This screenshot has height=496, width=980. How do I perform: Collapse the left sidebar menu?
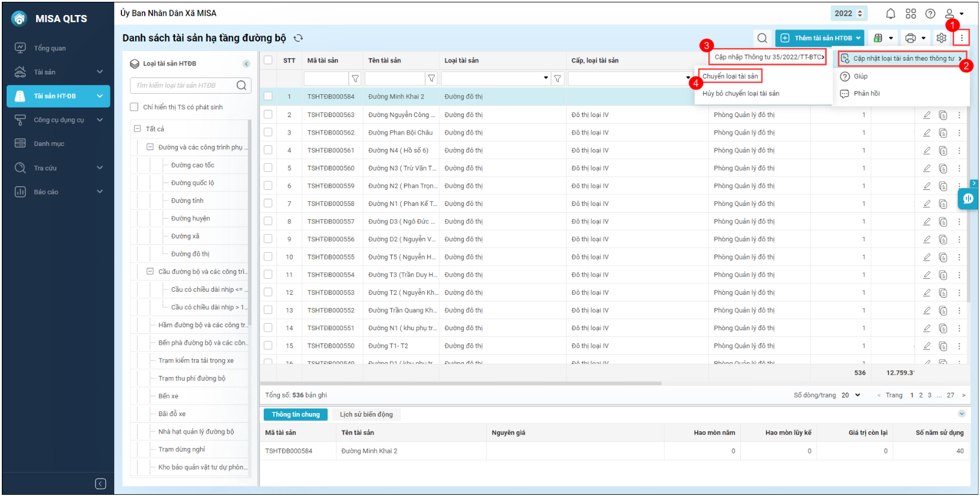[100, 484]
